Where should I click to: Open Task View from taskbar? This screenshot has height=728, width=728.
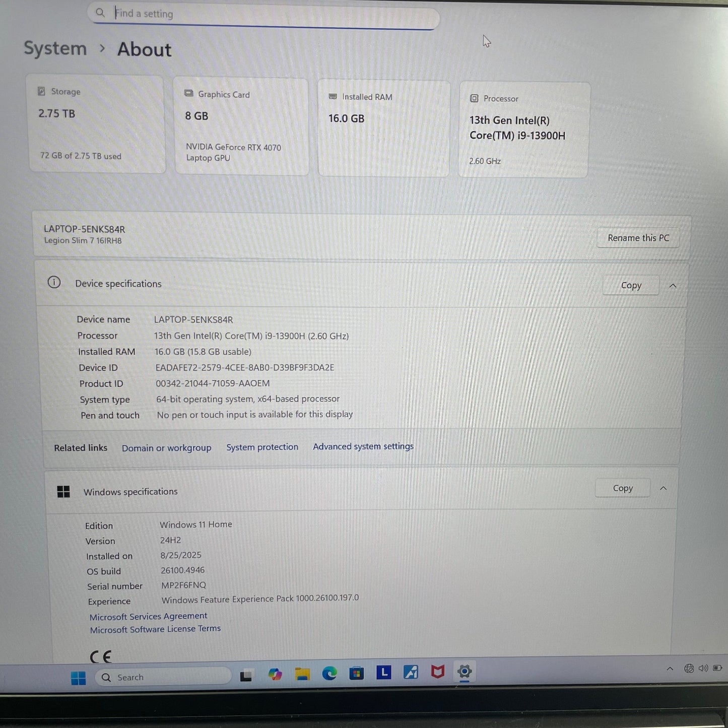(x=246, y=676)
